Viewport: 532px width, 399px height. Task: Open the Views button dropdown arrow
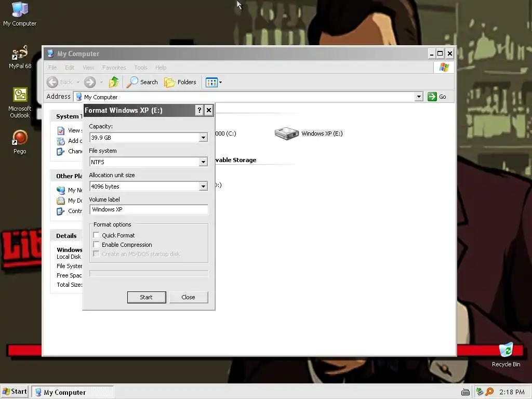[220, 82]
